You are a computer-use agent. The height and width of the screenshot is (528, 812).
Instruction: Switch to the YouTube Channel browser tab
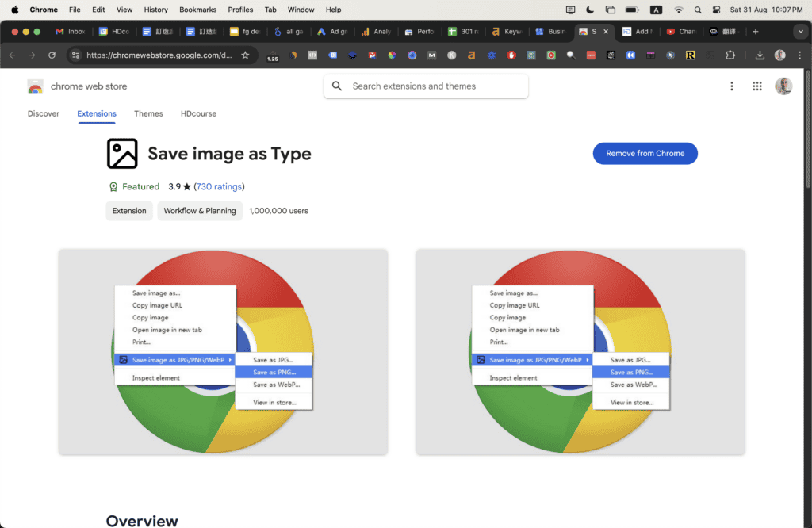pyautogui.click(x=681, y=32)
